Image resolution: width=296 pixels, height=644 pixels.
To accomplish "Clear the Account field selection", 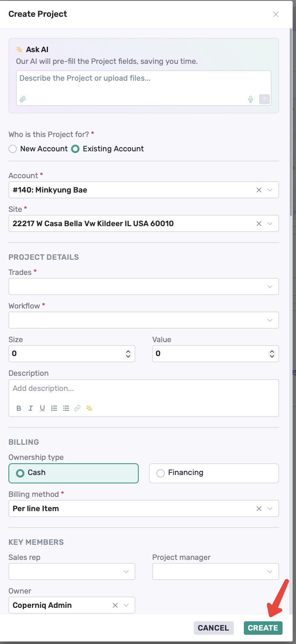I will pyautogui.click(x=259, y=190).
